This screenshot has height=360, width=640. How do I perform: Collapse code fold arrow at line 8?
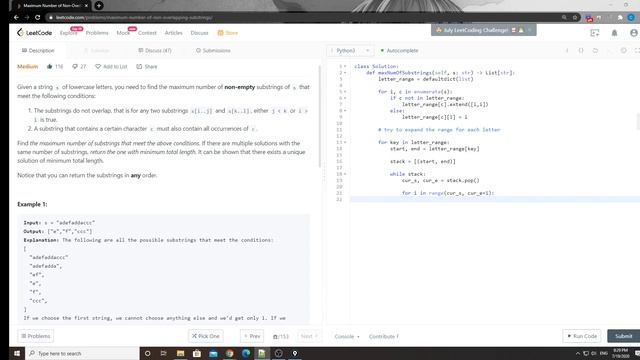[345, 111]
